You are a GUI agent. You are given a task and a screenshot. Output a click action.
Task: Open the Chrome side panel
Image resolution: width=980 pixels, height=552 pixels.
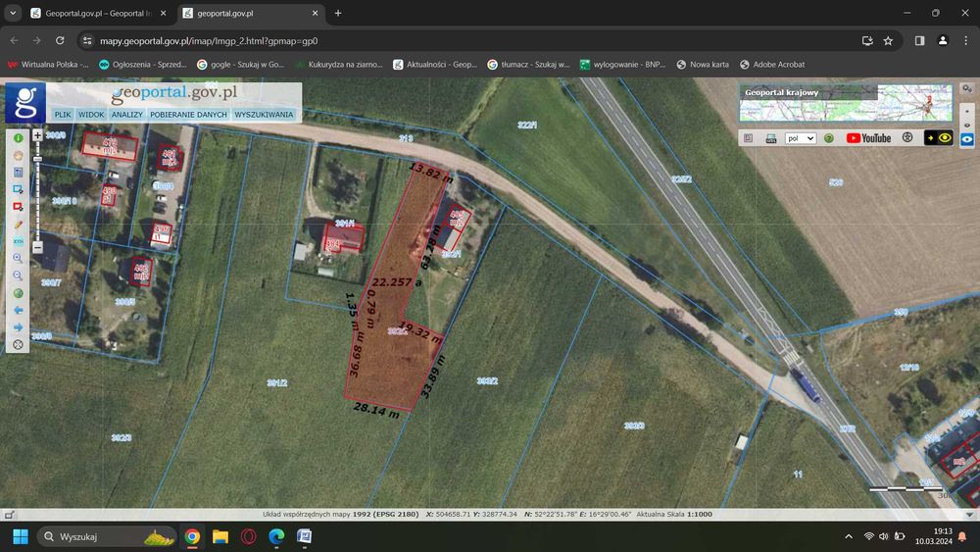click(919, 40)
